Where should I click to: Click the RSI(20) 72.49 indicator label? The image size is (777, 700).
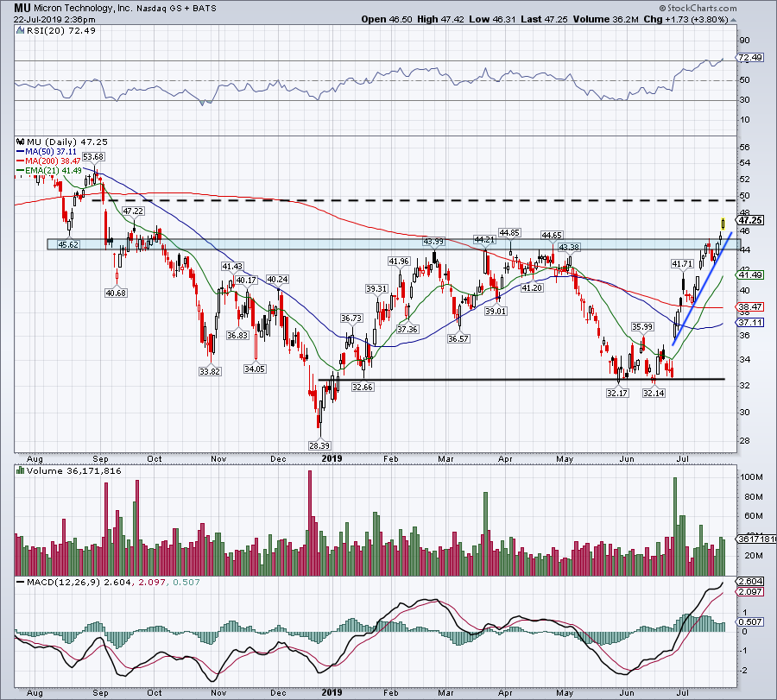pos(61,31)
